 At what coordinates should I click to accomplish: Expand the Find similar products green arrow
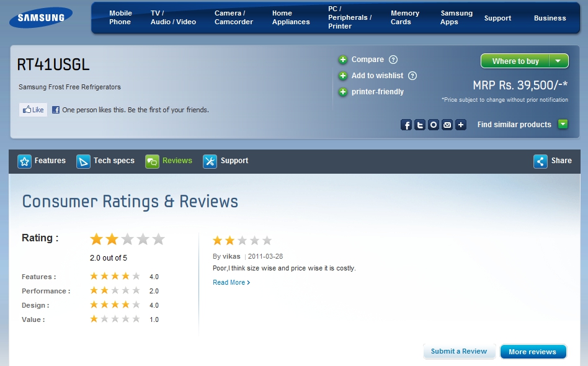tap(563, 124)
